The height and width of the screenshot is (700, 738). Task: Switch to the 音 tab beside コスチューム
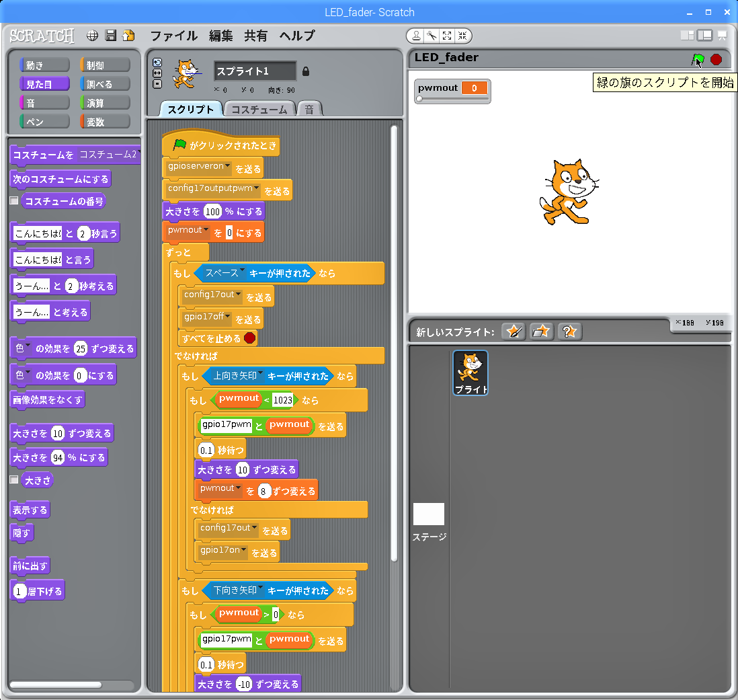[x=309, y=109]
